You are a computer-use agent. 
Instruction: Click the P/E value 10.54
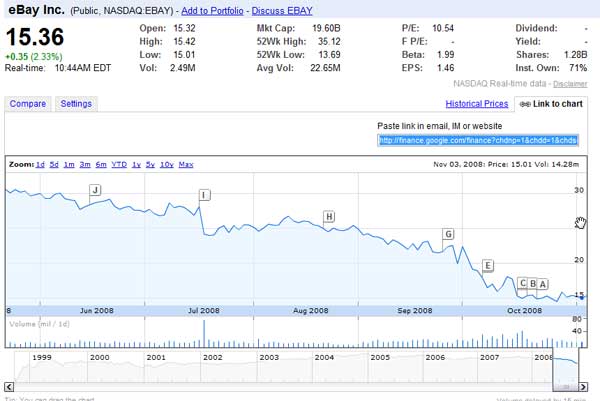point(443,28)
